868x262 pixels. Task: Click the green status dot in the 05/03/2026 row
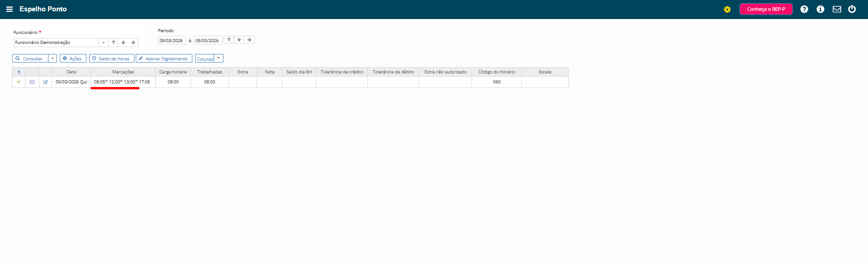19,82
